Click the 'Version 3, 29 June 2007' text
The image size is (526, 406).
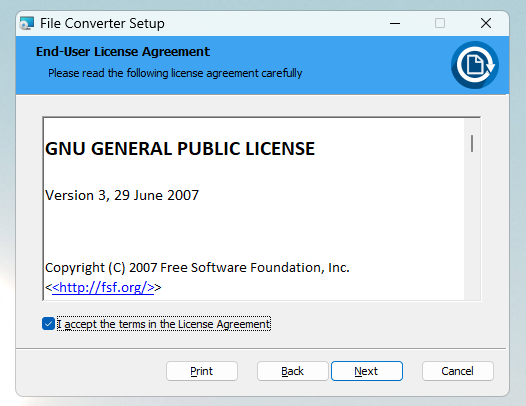122,195
